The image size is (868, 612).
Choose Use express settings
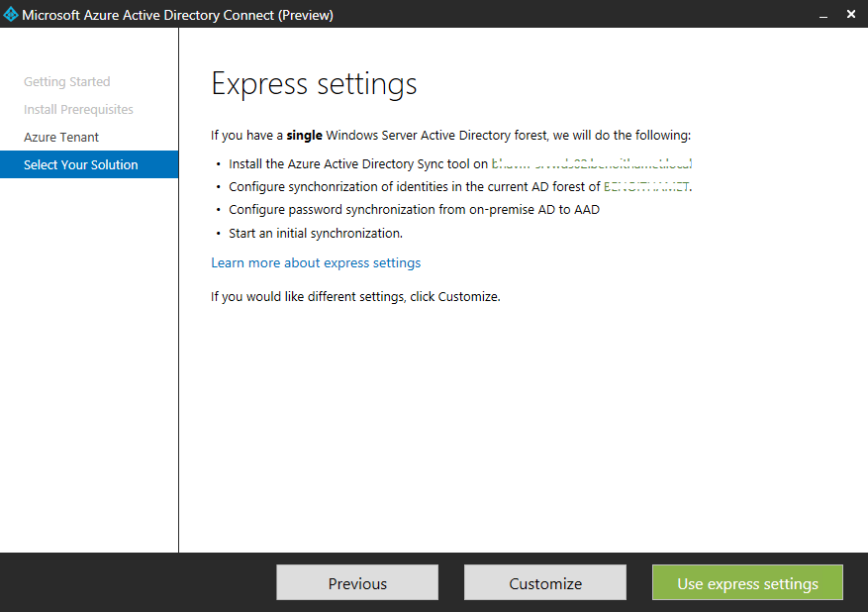747,583
